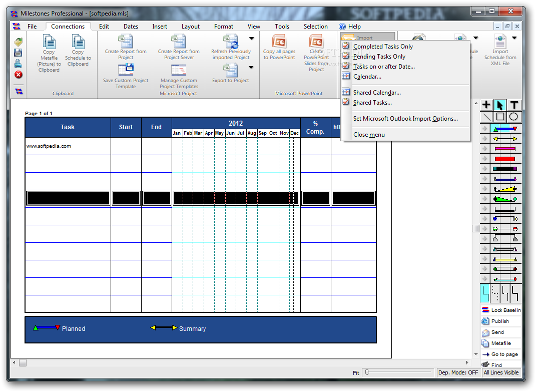Viewport: 536px width, 392px height.
Task: Click Send button in toolbox
Action: [x=501, y=332]
